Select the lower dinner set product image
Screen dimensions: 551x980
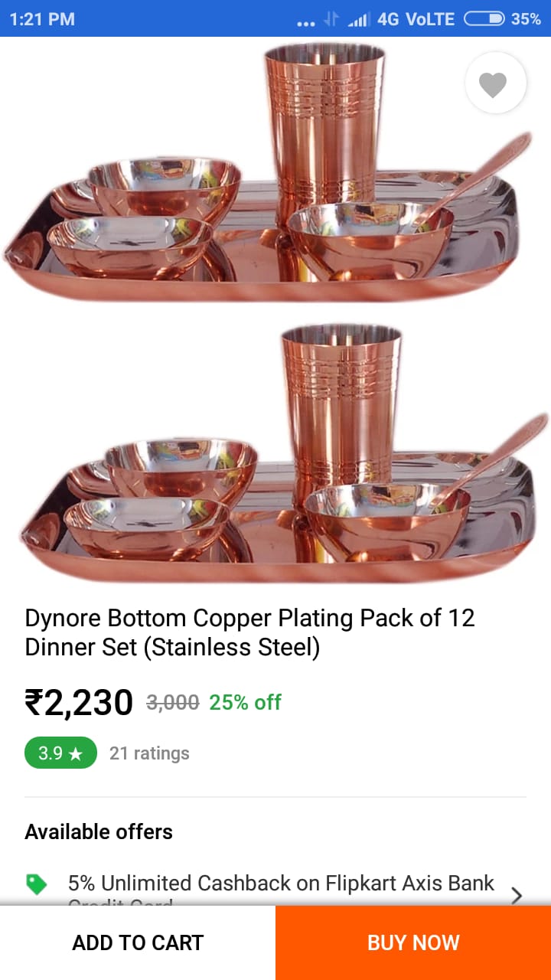tap(283, 453)
